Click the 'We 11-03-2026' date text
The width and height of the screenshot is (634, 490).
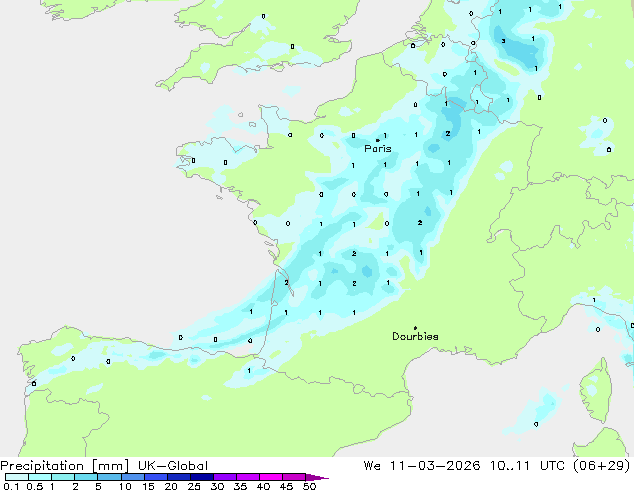422,466
